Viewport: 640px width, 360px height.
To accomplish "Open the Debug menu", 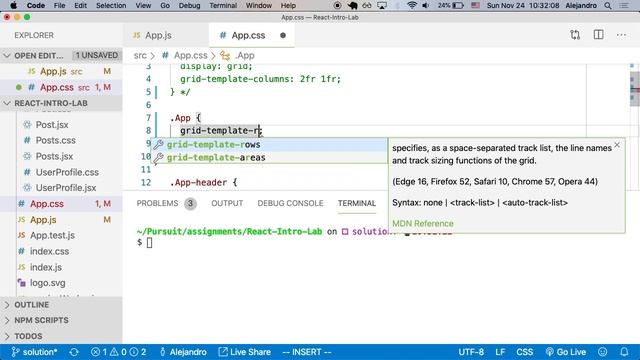I will coord(189,6).
